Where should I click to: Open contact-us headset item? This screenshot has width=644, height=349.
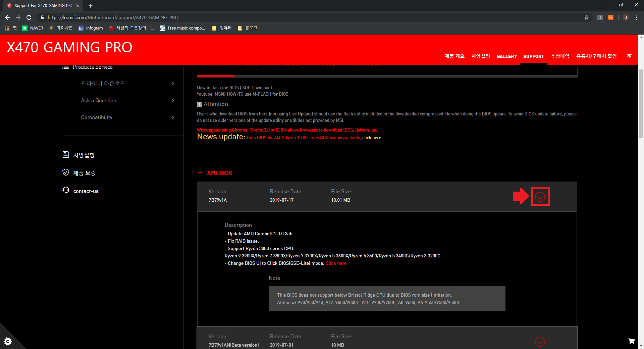(80, 191)
